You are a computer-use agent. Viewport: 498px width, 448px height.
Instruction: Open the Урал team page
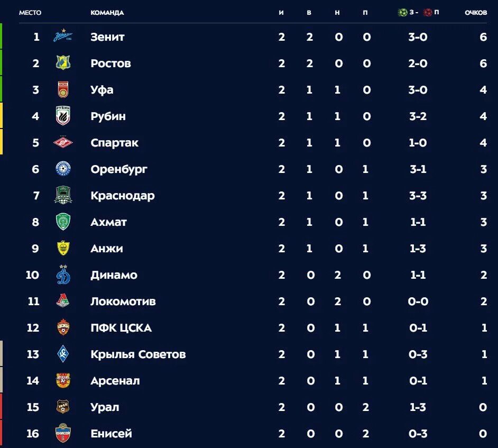click(105, 407)
